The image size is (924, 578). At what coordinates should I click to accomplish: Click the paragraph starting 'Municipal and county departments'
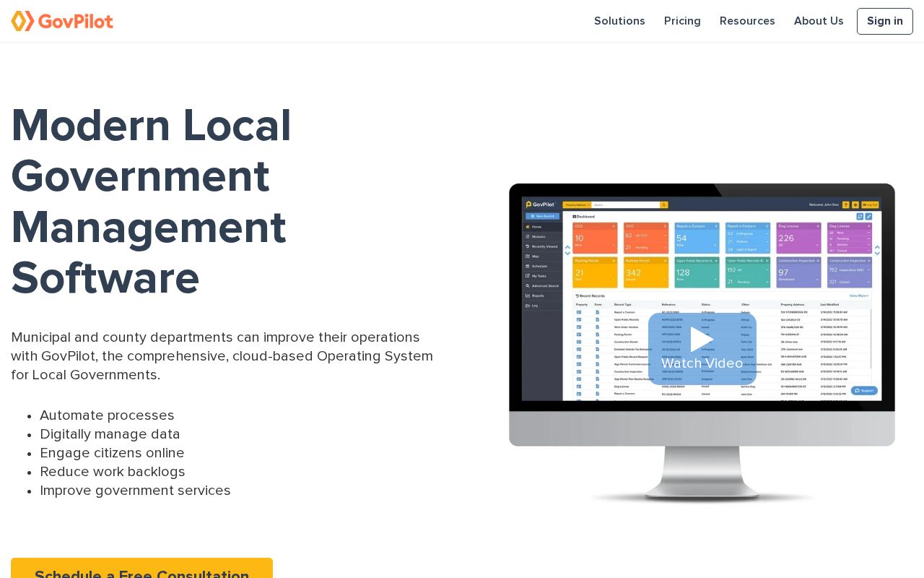(x=222, y=356)
